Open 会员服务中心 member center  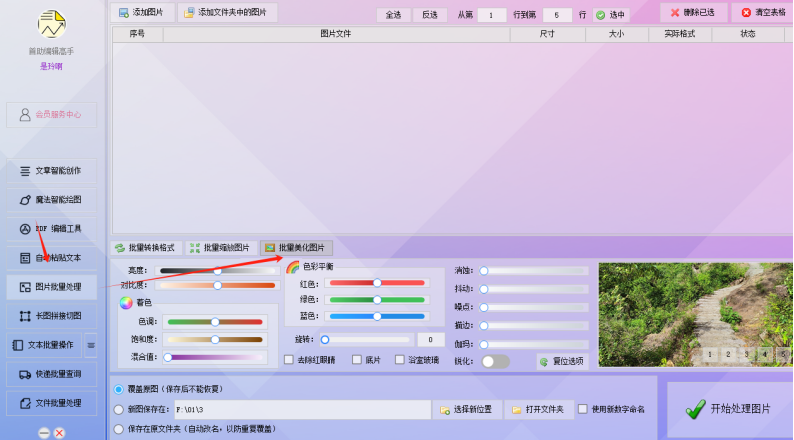click(52, 115)
